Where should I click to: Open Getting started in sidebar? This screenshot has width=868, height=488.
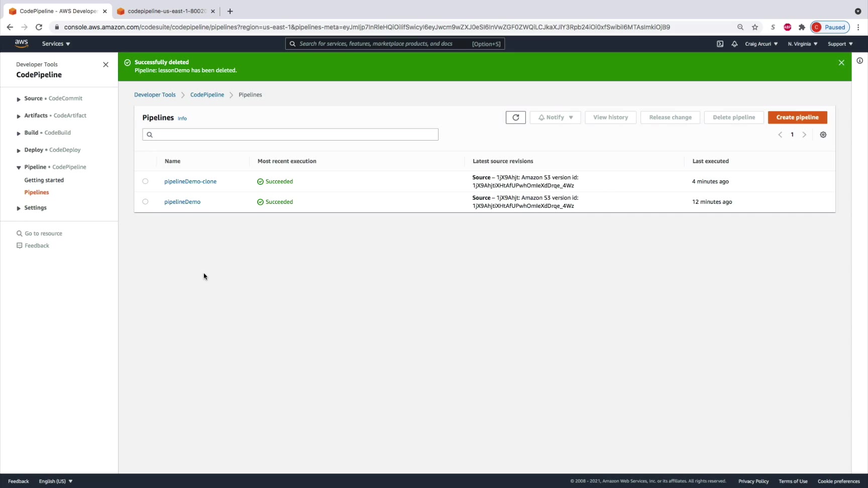tap(44, 180)
